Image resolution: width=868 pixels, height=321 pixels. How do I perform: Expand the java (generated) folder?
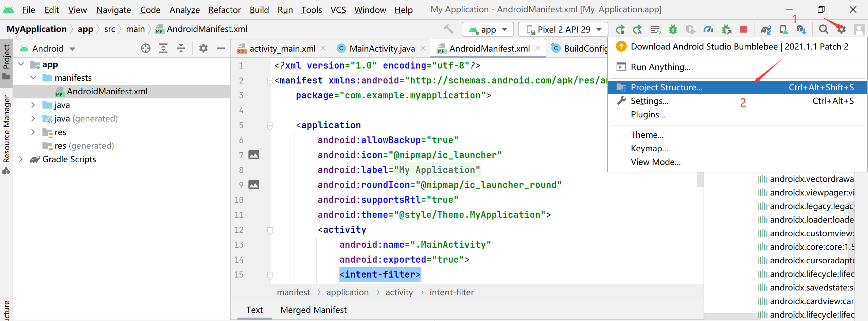[33, 118]
